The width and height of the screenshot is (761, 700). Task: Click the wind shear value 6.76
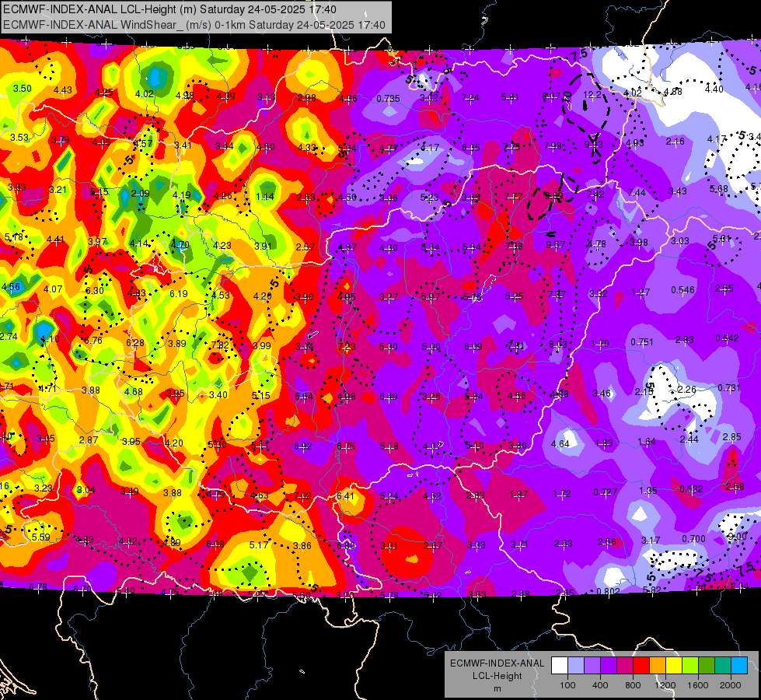pyautogui.click(x=93, y=341)
